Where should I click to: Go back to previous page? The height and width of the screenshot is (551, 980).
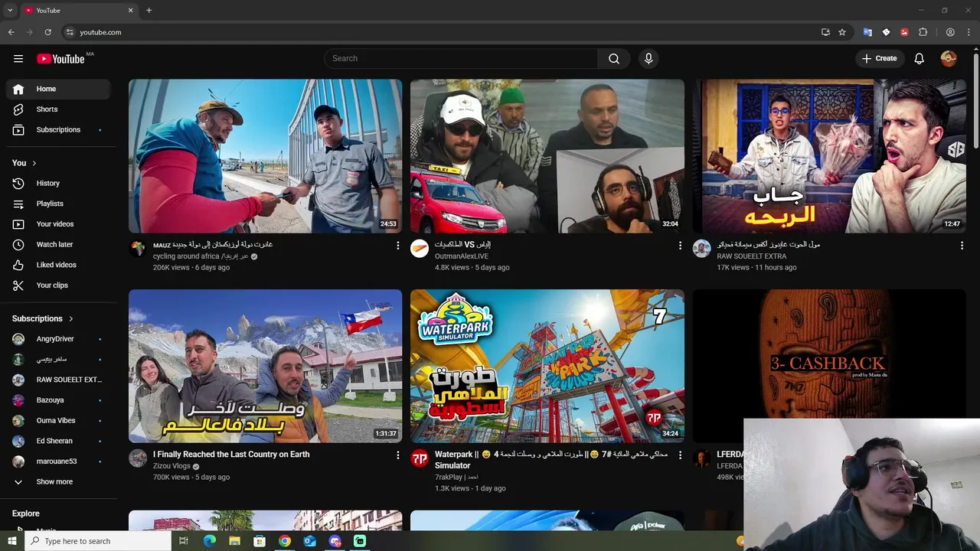click(x=11, y=32)
